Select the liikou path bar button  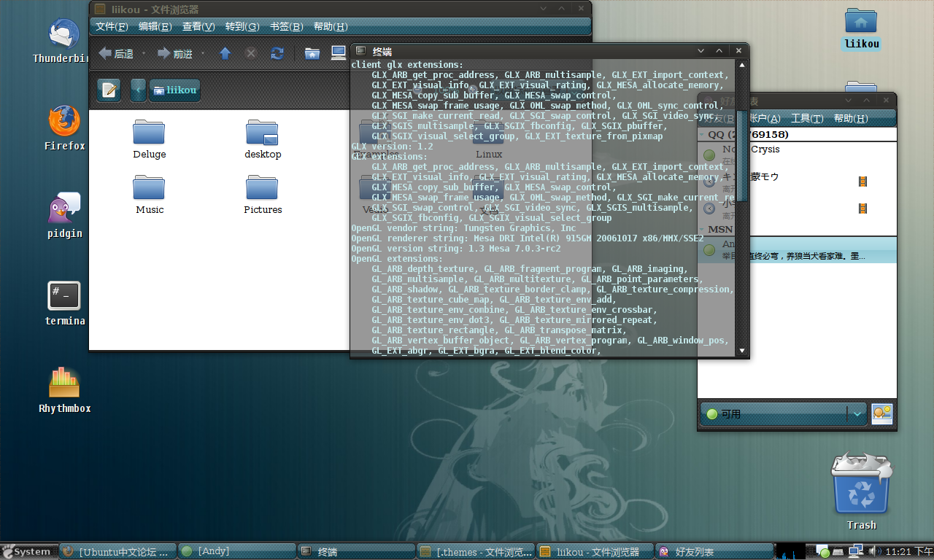[x=174, y=90]
